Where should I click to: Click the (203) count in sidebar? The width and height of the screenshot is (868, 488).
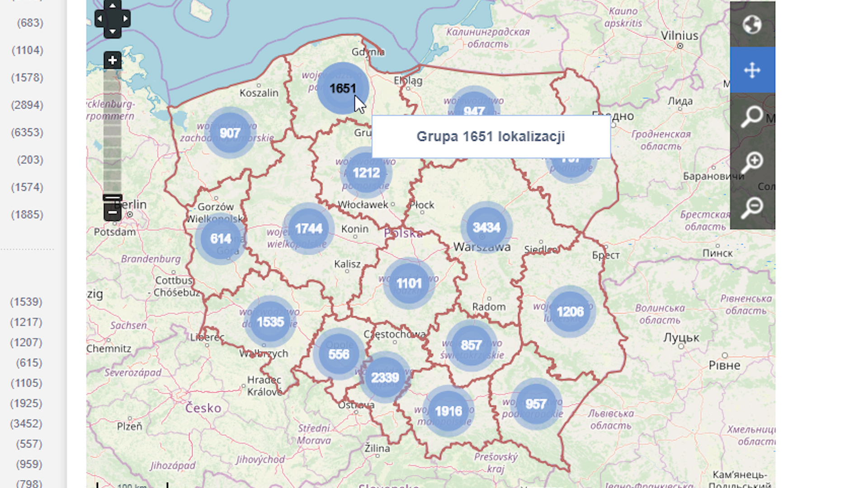click(30, 160)
